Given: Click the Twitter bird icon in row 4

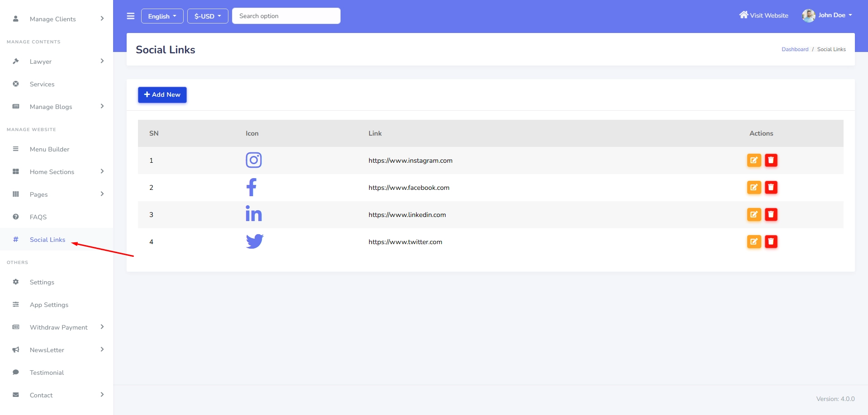Looking at the screenshot, I should (x=255, y=241).
